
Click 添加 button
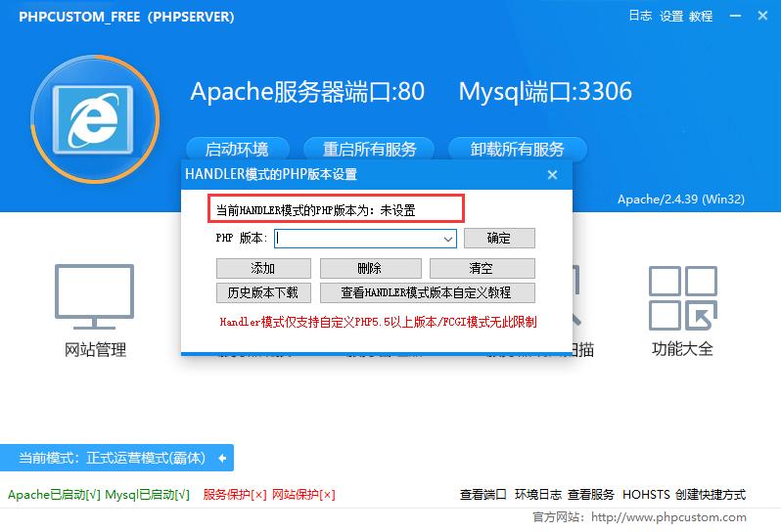point(263,268)
